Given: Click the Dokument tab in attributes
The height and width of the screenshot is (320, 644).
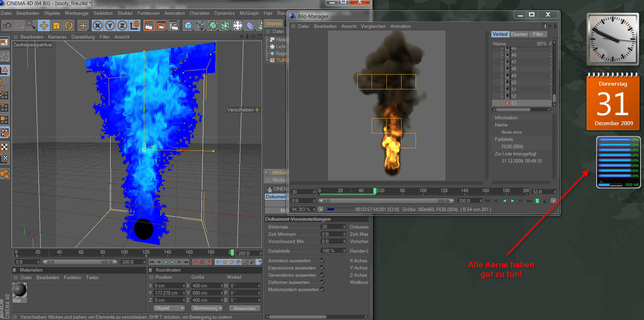Looking at the screenshot, I should pos(275,197).
